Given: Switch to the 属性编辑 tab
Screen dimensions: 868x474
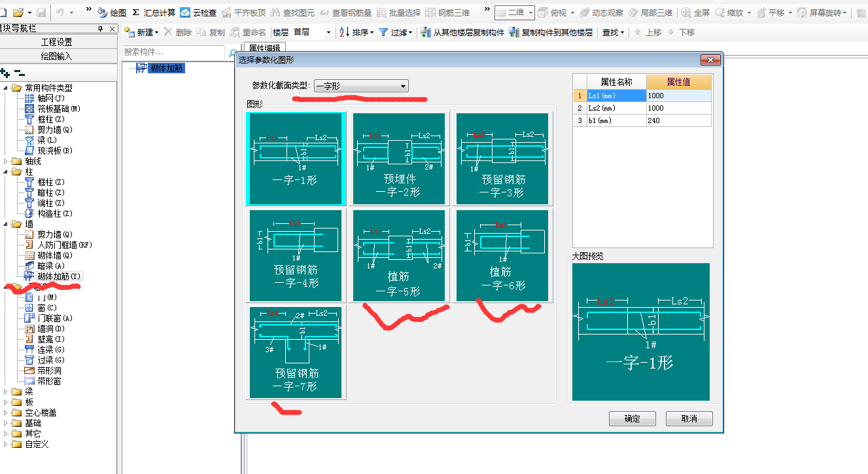Looking at the screenshot, I should tap(265, 47).
